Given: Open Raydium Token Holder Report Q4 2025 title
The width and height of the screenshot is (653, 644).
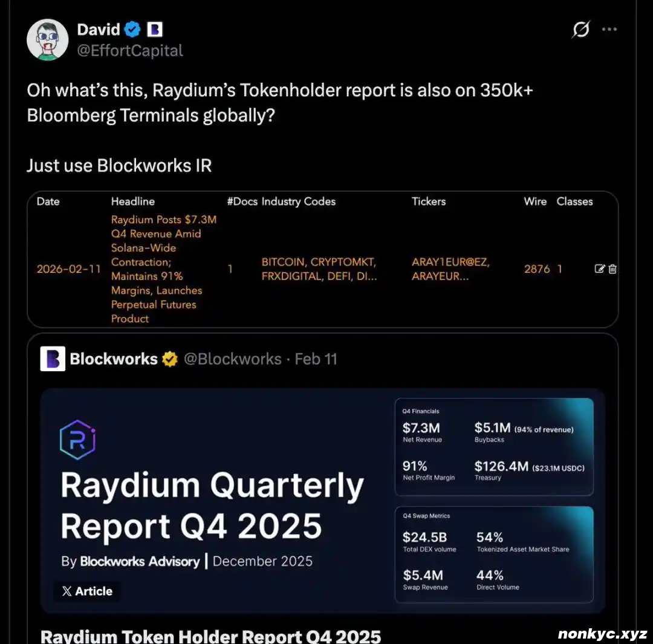Looking at the screenshot, I should 210,635.
